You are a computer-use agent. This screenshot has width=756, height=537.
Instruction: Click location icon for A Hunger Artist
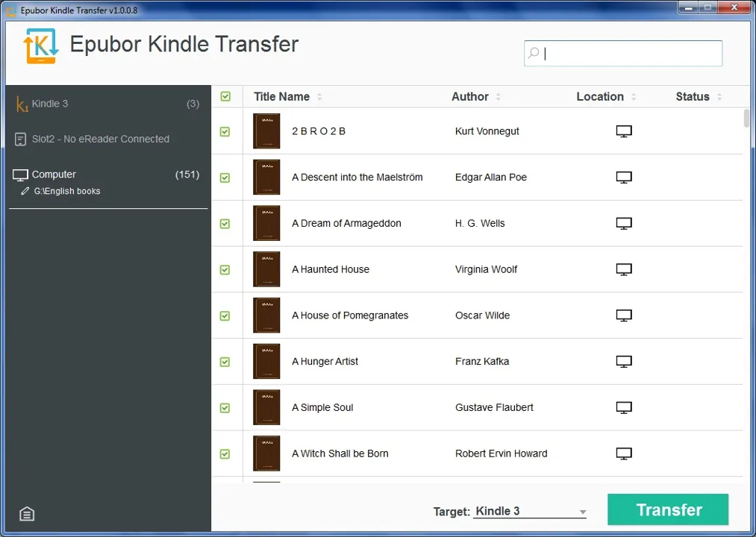pyautogui.click(x=624, y=362)
